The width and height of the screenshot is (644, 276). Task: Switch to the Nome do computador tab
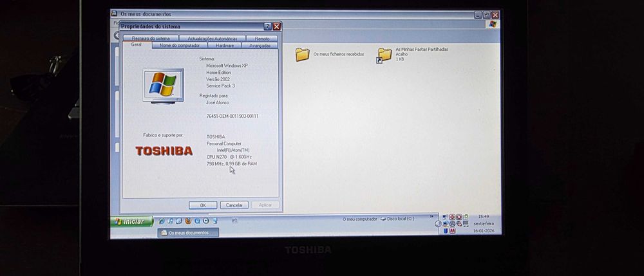[x=180, y=46]
